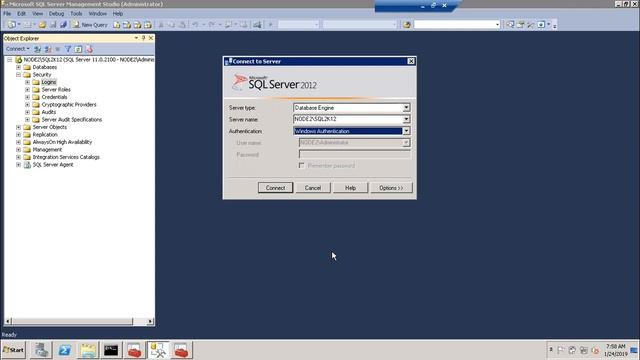Expand the Server Roles folder
The height and width of the screenshot is (360, 640).
pyautogui.click(x=27, y=90)
